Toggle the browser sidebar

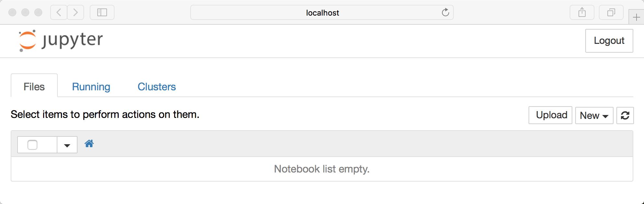pyautogui.click(x=102, y=12)
